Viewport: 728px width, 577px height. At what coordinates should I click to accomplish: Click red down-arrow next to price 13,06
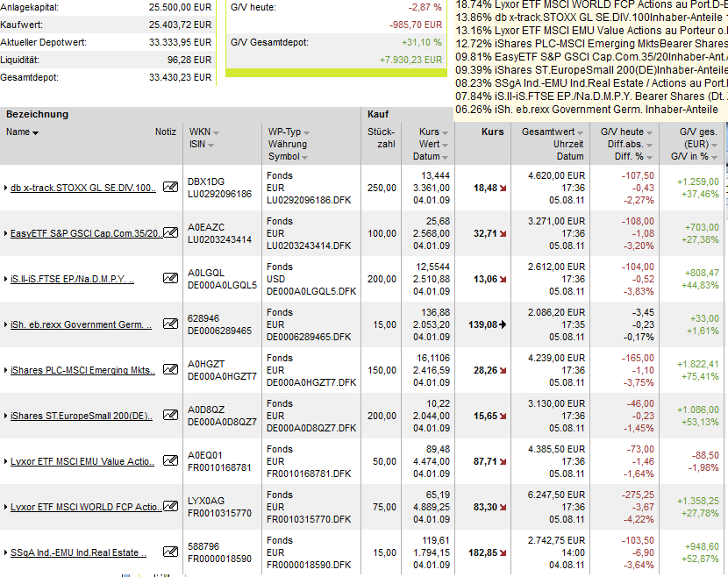(x=503, y=279)
